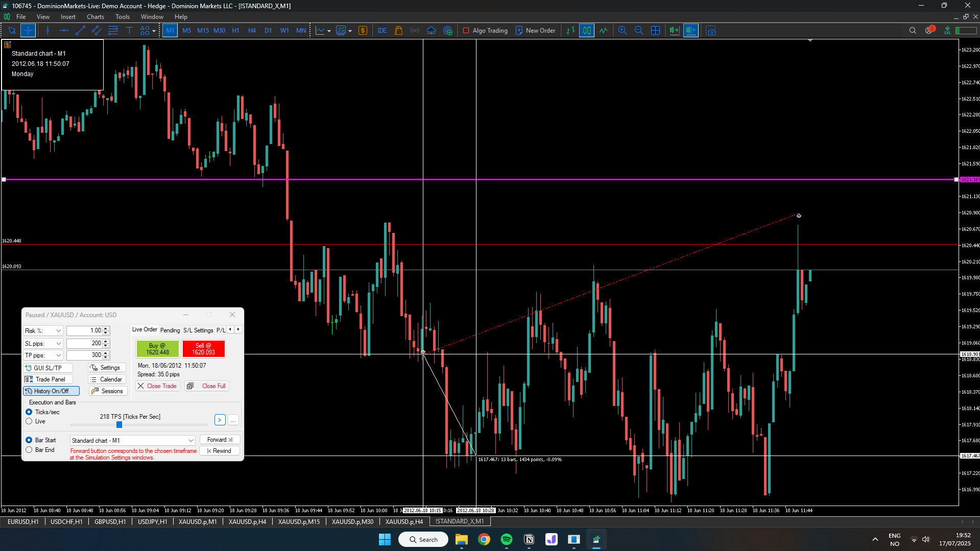Open the XAUUSD.p,M15 chart tab
The image size is (980, 551).
tap(299, 521)
